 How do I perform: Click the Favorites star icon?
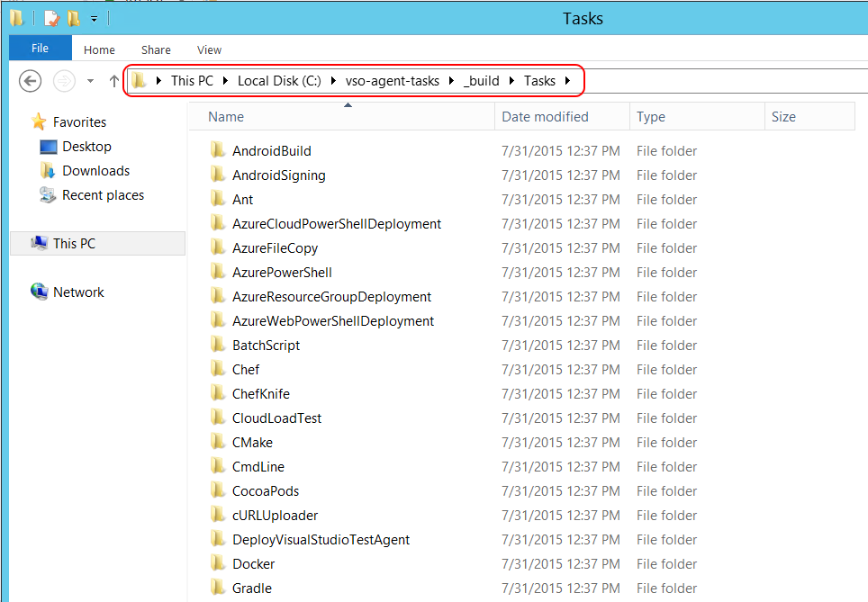39,121
